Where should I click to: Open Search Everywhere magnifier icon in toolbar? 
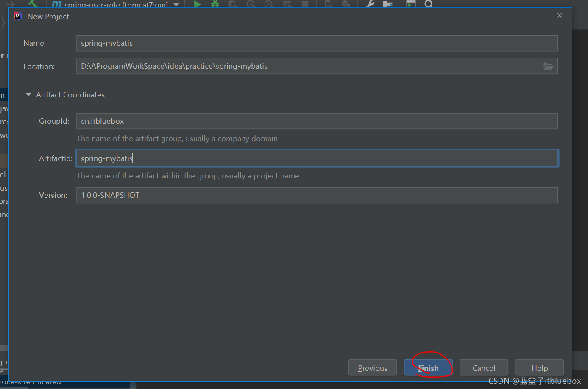click(429, 4)
